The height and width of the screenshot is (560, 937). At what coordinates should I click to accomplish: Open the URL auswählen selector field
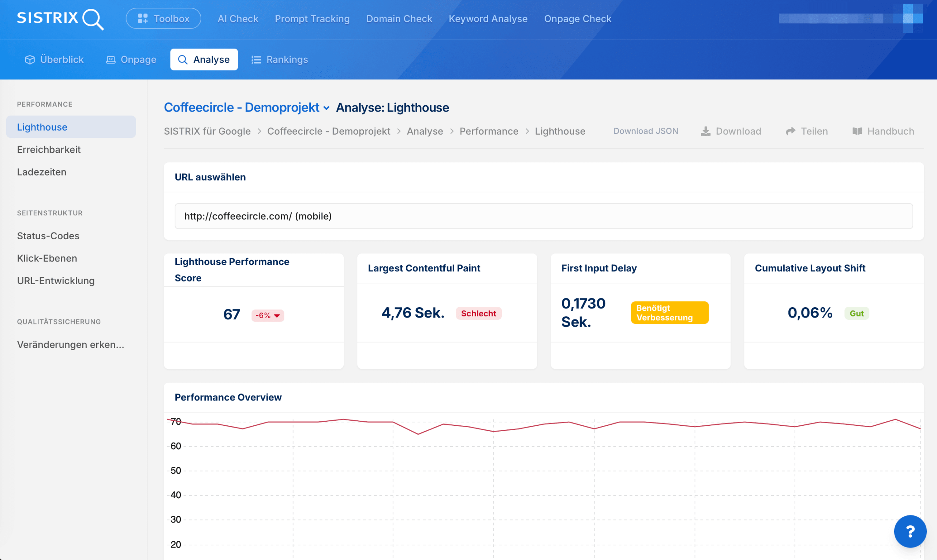click(544, 216)
